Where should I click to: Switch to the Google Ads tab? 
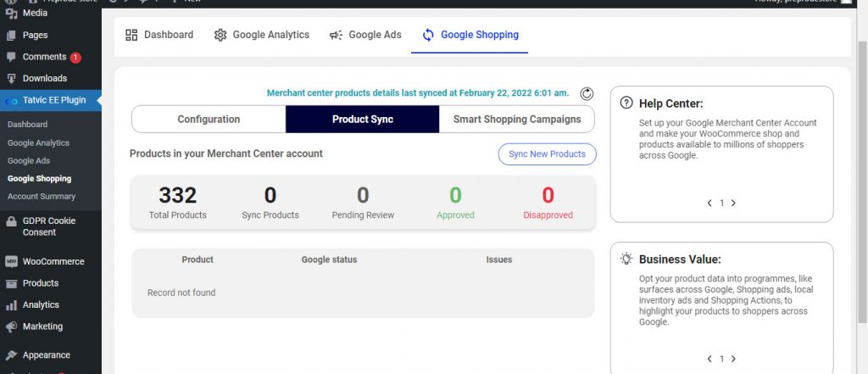click(365, 35)
